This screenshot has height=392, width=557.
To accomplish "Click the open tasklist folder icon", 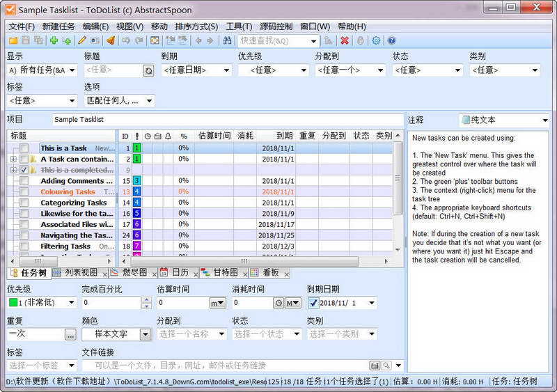I will [13, 40].
